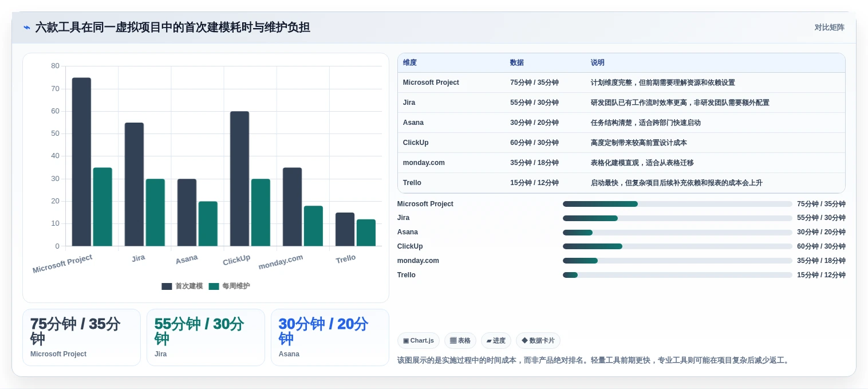Screen dimensions: 868x389
Task: Toggle the 首次建模 legend entry
Action: (x=182, y=286)
